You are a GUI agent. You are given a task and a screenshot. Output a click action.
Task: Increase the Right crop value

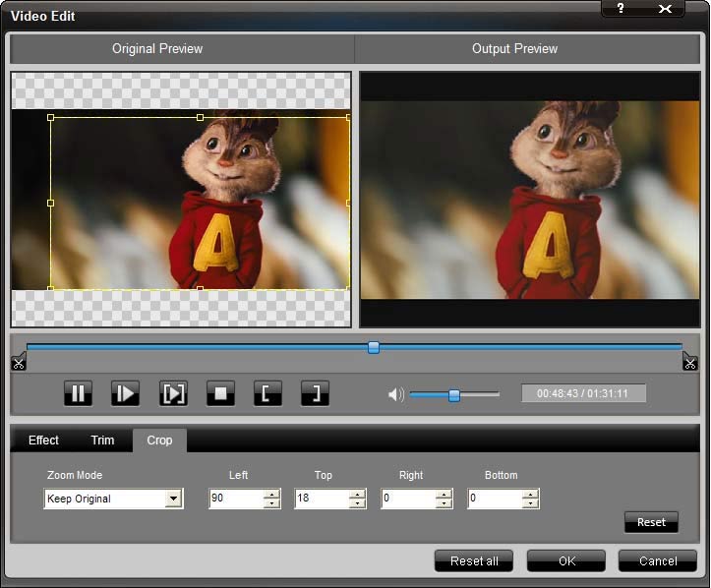point(444,494)
